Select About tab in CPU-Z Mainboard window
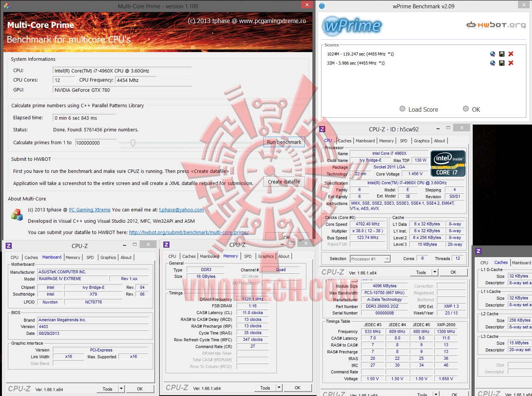Image resolution: width=532 pixels, height=396 pixels. click(126, 257)
